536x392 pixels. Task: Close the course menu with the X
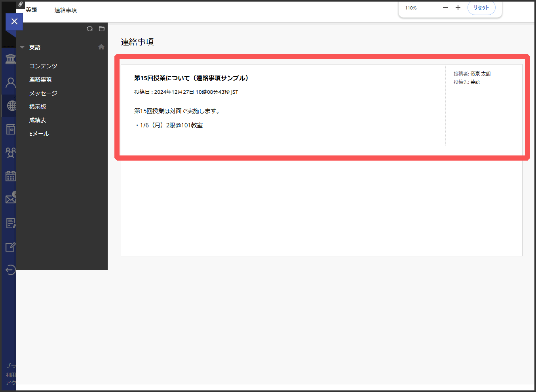(14, 21)
